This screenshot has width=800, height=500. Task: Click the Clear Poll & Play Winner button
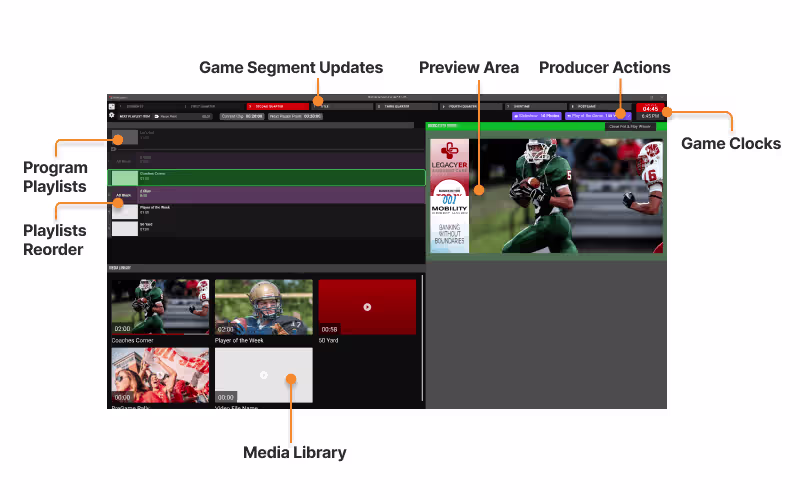tap(630, 127)
